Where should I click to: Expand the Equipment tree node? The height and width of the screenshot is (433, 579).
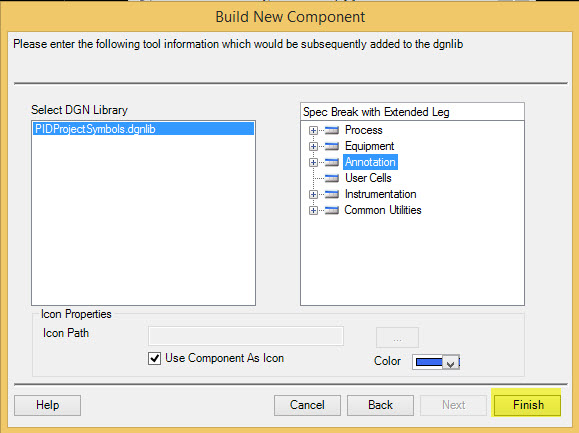click(313, 146)
